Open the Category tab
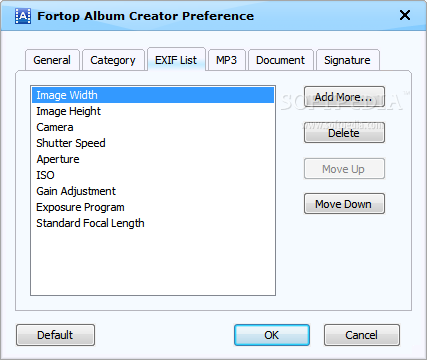The width and height of the screenshot is (427, 360). (113, 60)
